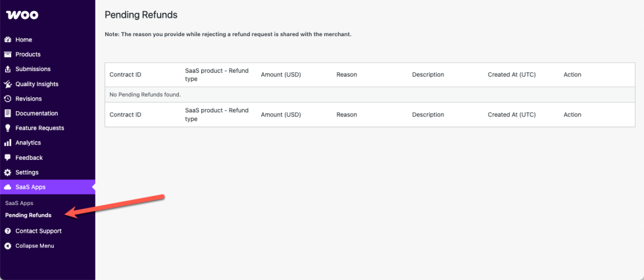The width and height of the screenshot is (644, 280).
Task: Click the Analytics bar chart icon
Action: pyautogui.click(x=8, y=143)
